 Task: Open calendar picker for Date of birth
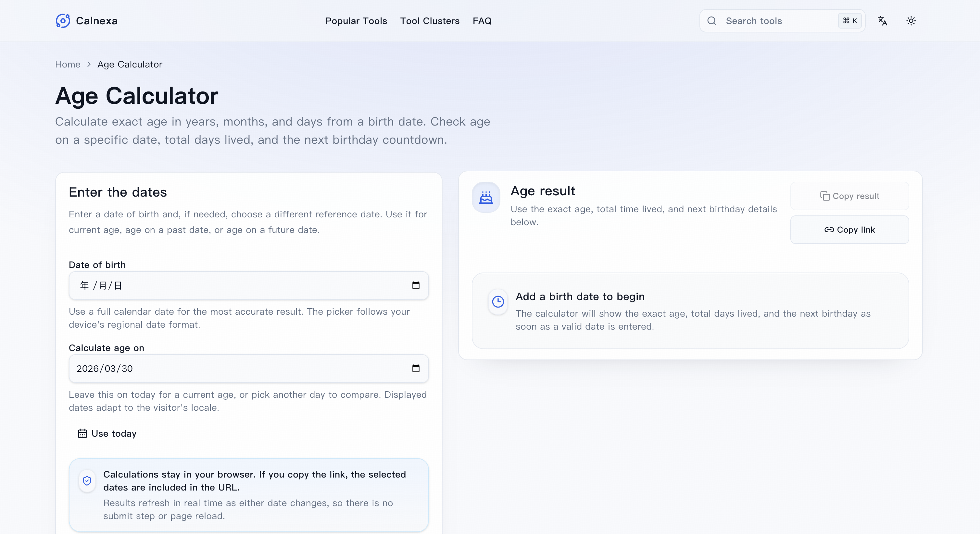(416, 285)
